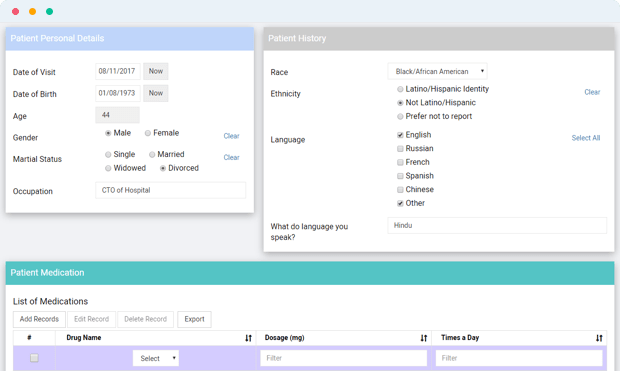Choose Divorced marital status
Screen dimensions: 620x371
tap(163, 168)
